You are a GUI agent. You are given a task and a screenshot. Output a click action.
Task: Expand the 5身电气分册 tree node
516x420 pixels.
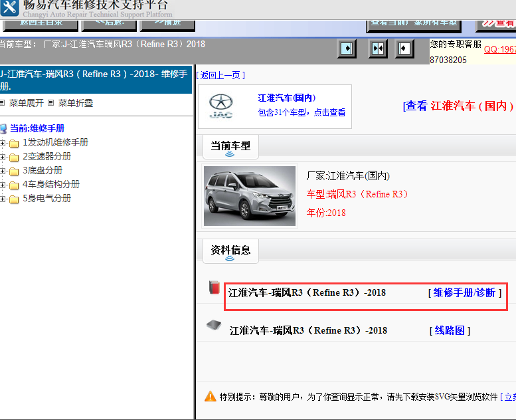coord(3,199)
